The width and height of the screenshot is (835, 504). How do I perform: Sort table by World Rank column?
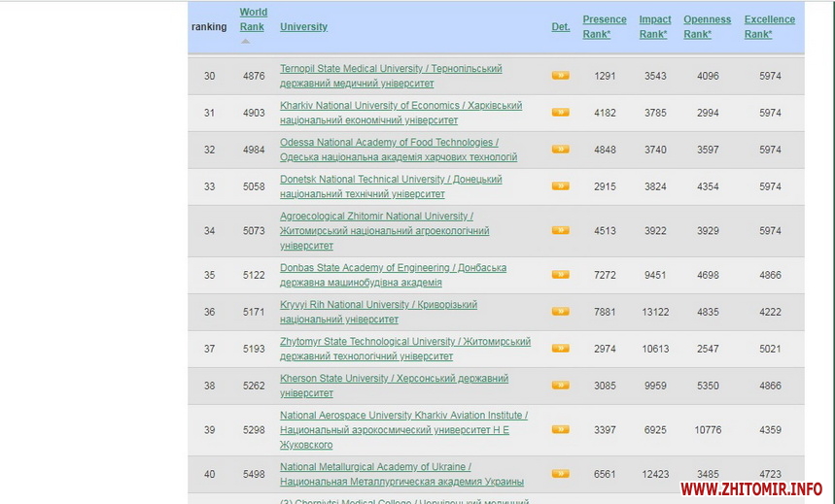tap(253, 20)
